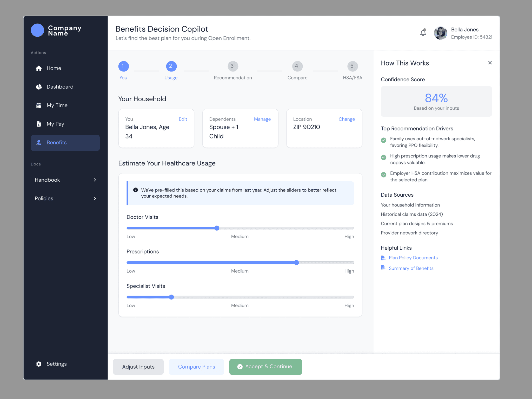Click the Compare Plans button
This screenshot has width=532, height=399.
[x=196, y=367]
